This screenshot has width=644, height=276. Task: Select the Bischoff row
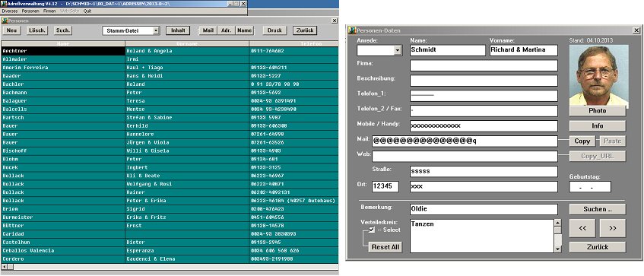tap(170, 151)
